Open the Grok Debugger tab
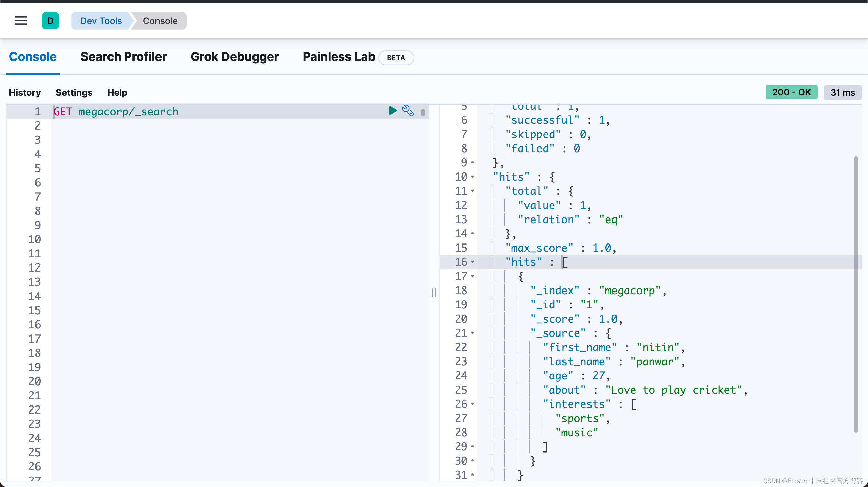 [x=235, y=57]
